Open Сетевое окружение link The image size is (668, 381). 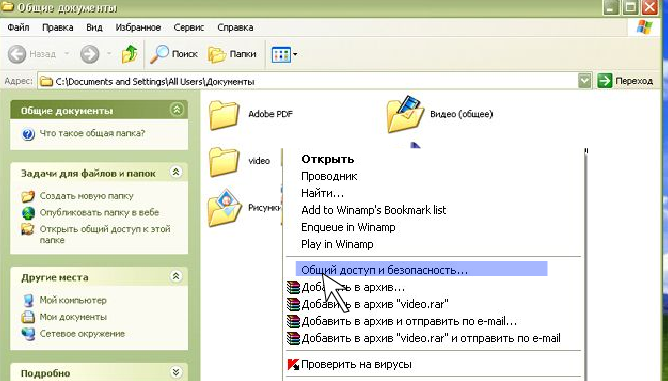pyautogui.click(x=82, y=334)
